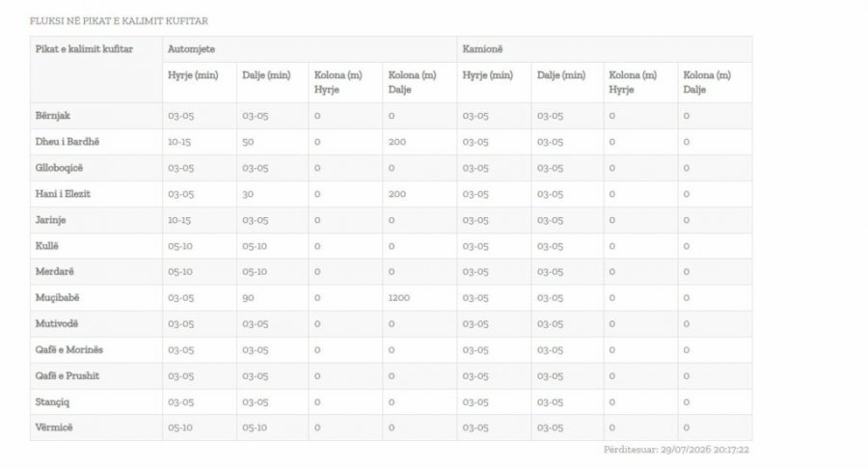The width and height of the screenshot is (868, 469).
Task: Click the 90 minute exit value for Muçibabë
Action: 248,298
